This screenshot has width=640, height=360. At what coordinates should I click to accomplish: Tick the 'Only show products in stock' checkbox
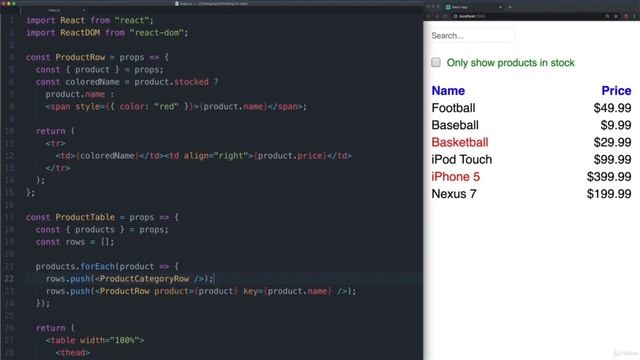[436, 62]
